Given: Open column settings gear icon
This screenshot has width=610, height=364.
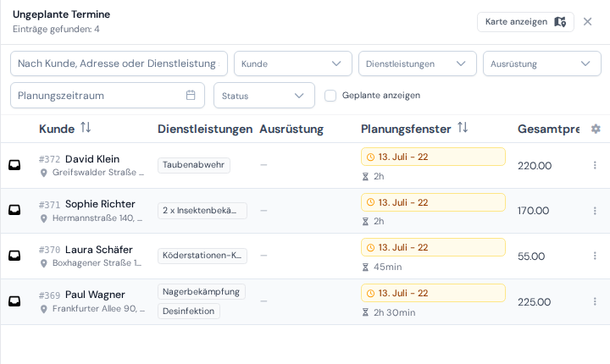Looking at the screenshot, I should (596, 129).
